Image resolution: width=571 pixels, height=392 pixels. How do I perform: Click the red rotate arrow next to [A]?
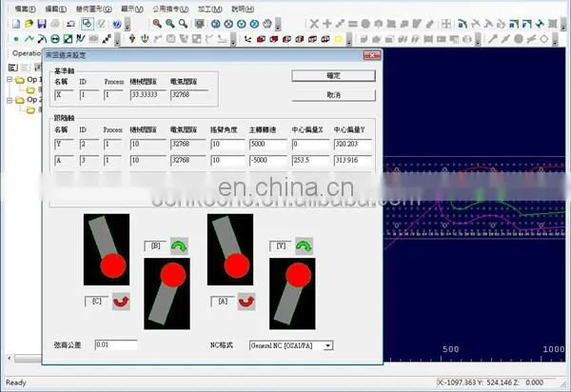pos(246,302)
